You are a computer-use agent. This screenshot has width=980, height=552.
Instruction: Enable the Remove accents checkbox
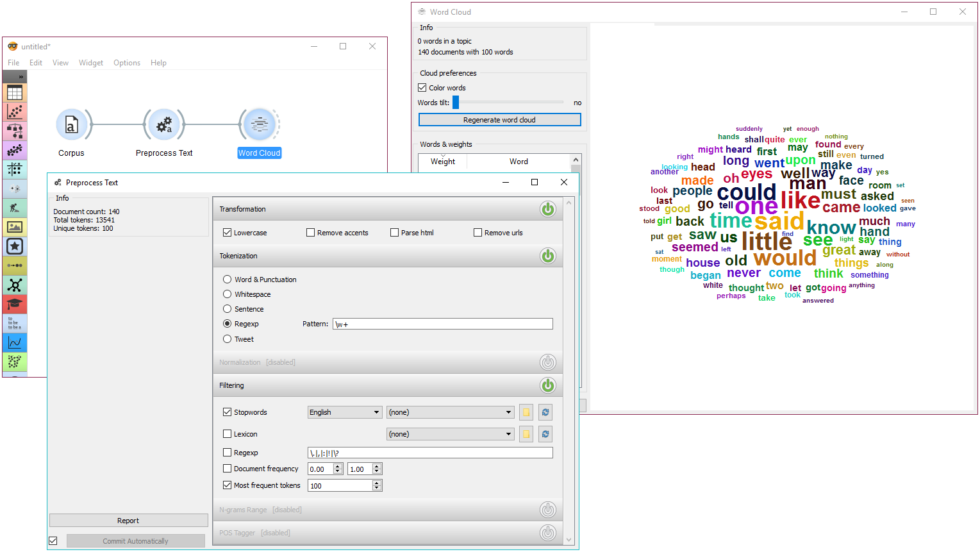click(x=311, y=233)
